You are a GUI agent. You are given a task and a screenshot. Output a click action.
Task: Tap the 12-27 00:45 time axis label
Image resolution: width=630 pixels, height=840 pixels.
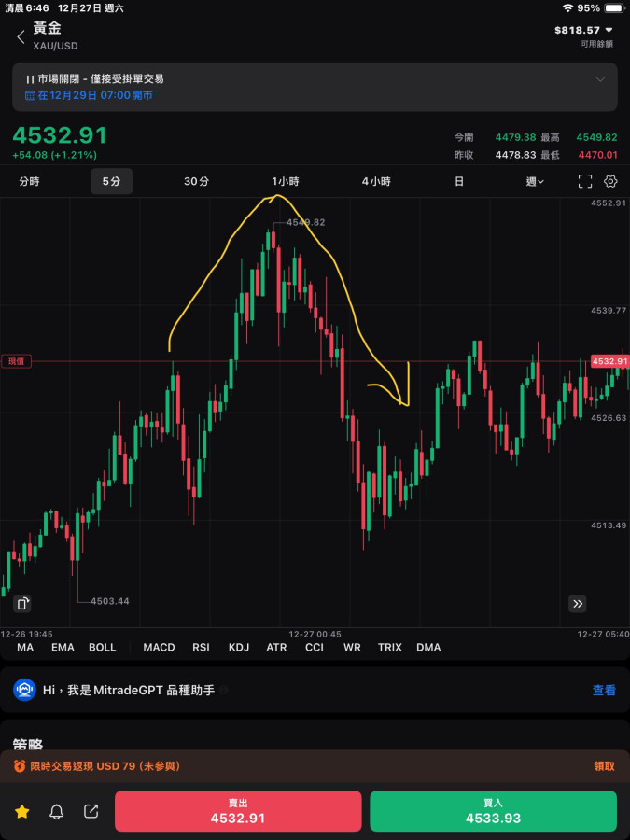[x=315, y=634]
